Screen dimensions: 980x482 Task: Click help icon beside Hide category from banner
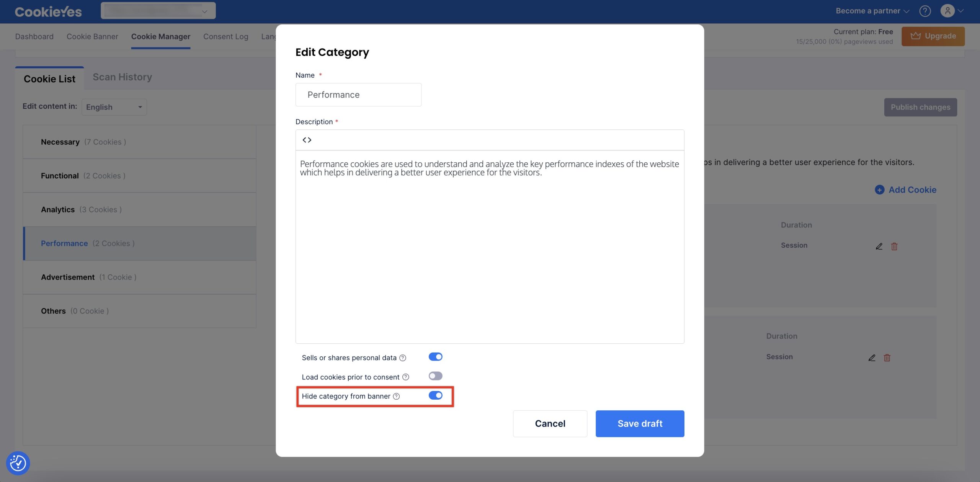[x=397, y=396]
